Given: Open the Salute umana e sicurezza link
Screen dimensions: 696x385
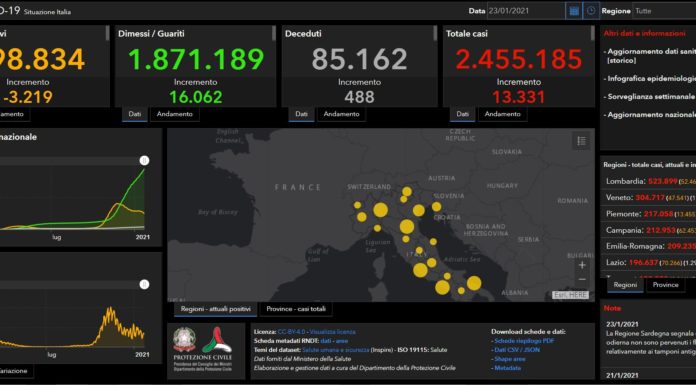Looking at the screenshot, I should (336, 350).
